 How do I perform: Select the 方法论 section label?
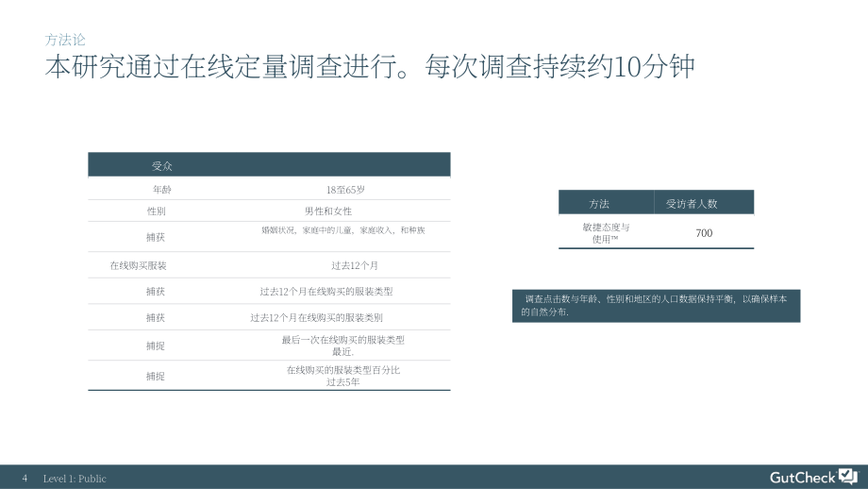(x=65, y=40)
